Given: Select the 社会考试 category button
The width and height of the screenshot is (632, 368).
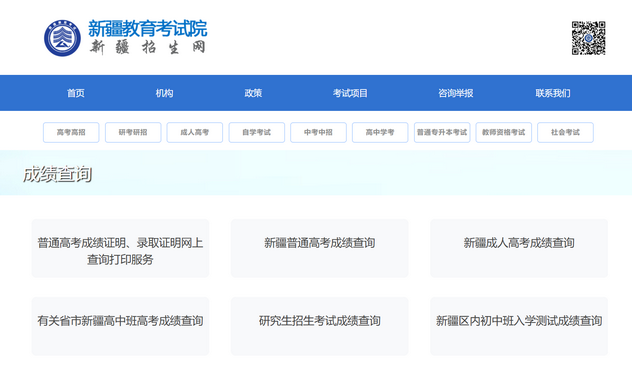Looking at the screenshot, I should 565,132.
